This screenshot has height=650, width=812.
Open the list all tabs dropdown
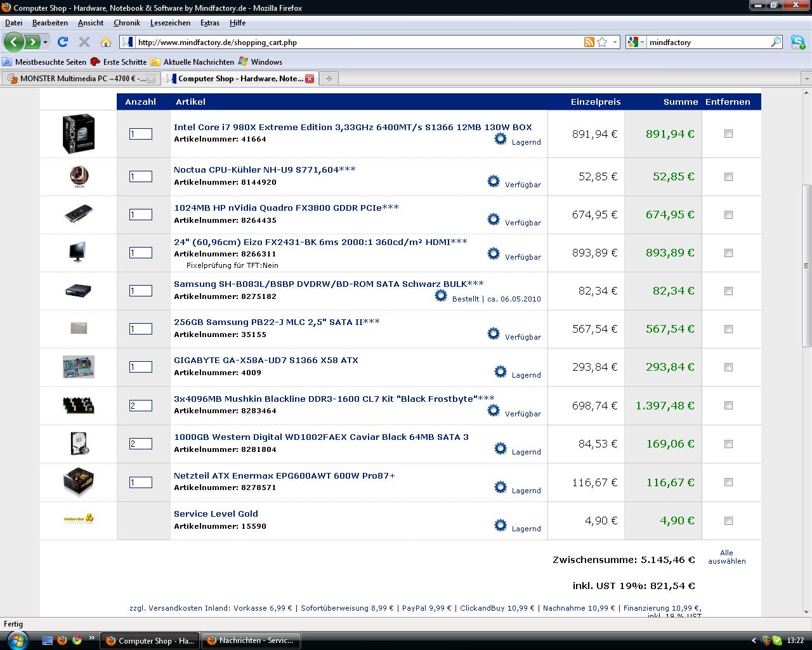click(x=806, y=79)
